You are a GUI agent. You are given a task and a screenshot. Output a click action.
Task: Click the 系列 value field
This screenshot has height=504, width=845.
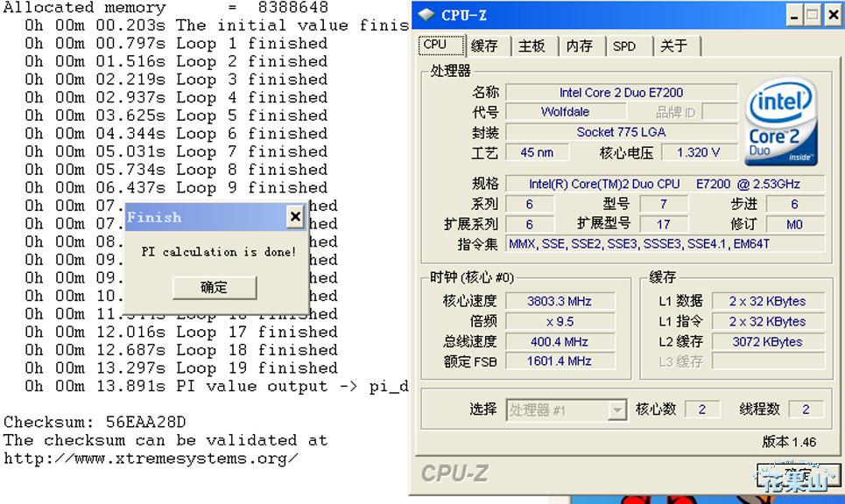(530, 204)
